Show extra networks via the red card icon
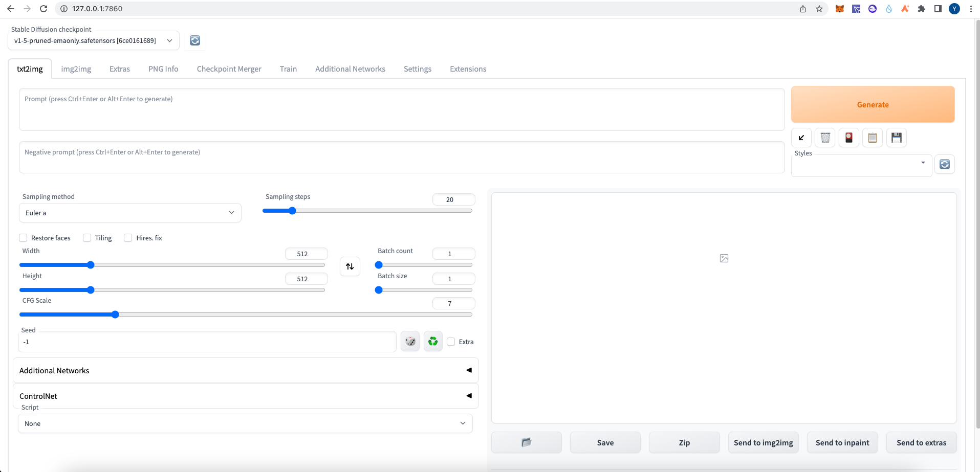The height and width of the screenshot is (472, 980). pos(849,138)
